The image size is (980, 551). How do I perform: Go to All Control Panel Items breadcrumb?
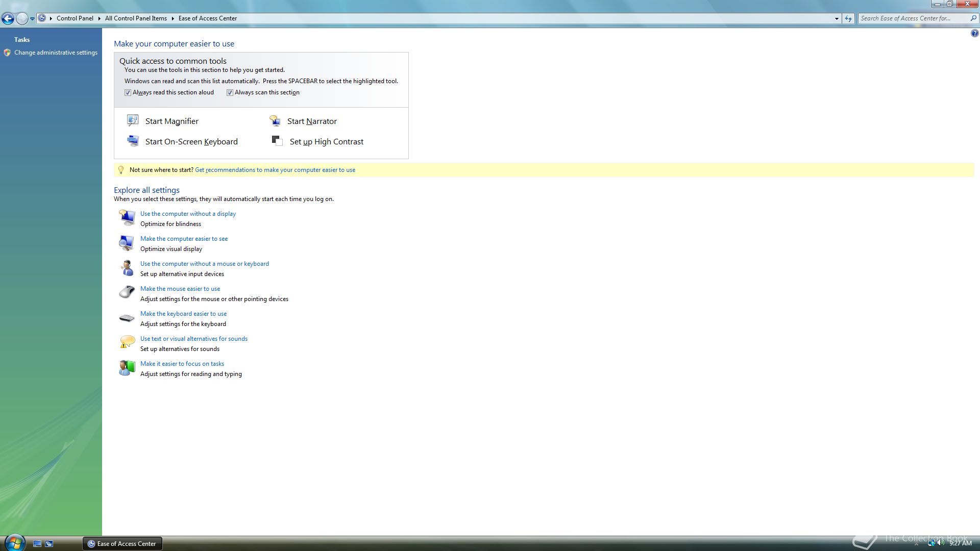click(x=136, y=18)
